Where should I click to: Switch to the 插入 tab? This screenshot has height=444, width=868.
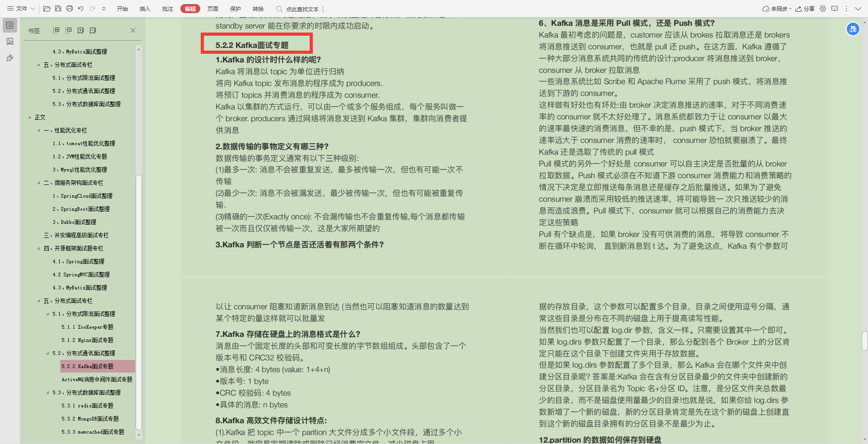click(145, 9)
